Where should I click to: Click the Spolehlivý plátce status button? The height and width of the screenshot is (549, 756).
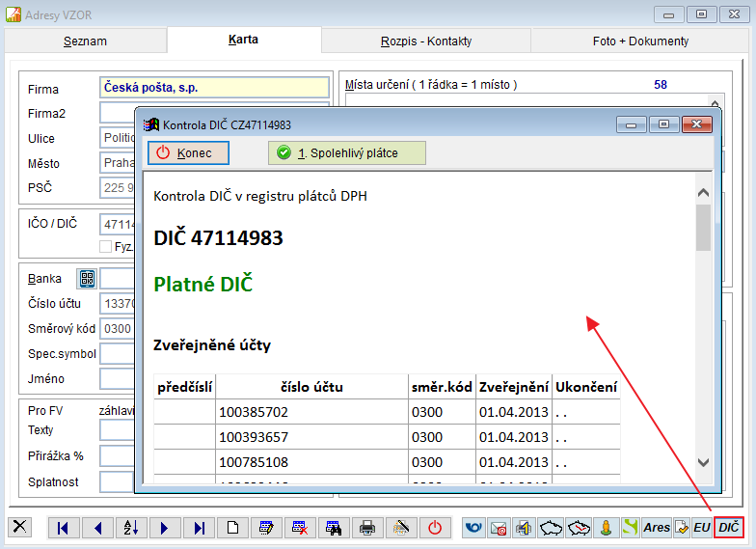point(347,152)
